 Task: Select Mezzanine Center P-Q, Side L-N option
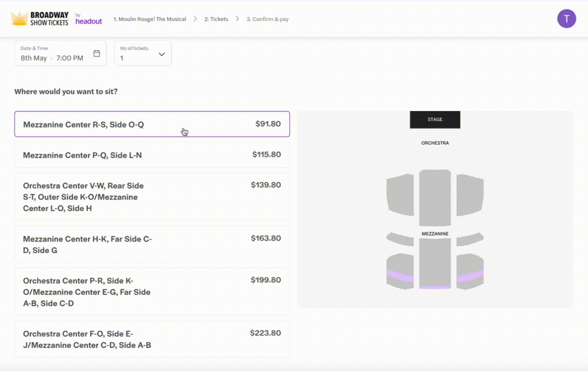(152, 155)
